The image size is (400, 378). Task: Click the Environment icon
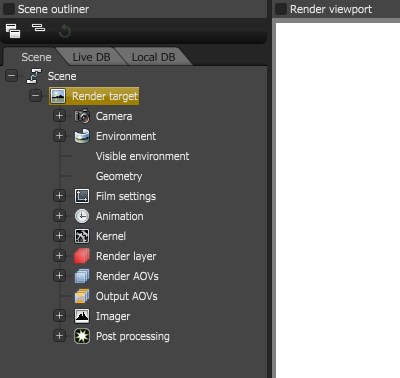[82, 136]
